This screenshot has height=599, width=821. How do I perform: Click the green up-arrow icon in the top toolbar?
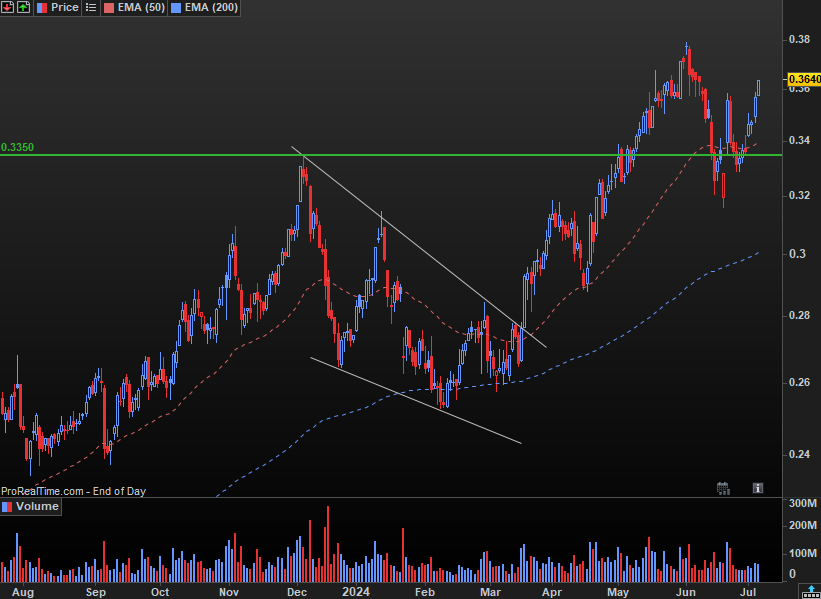coord(24,7)
